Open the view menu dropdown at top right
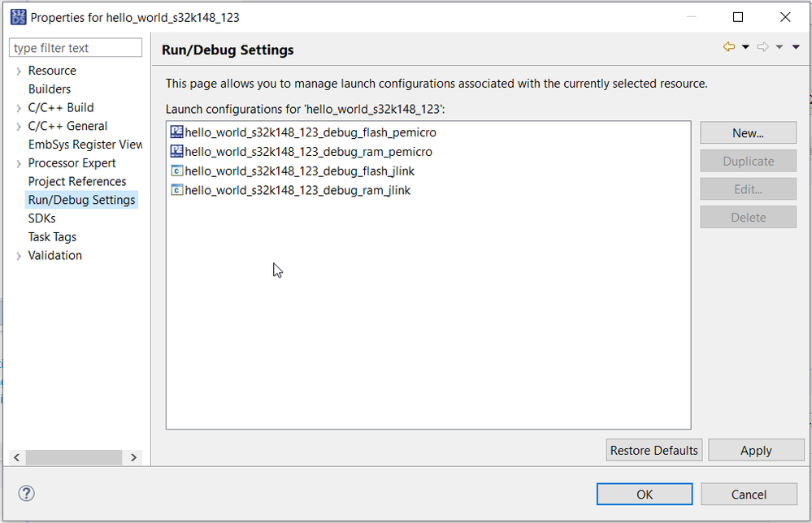Image resolution: width=812 pixels, height=523 pixels. click(796, 46)
